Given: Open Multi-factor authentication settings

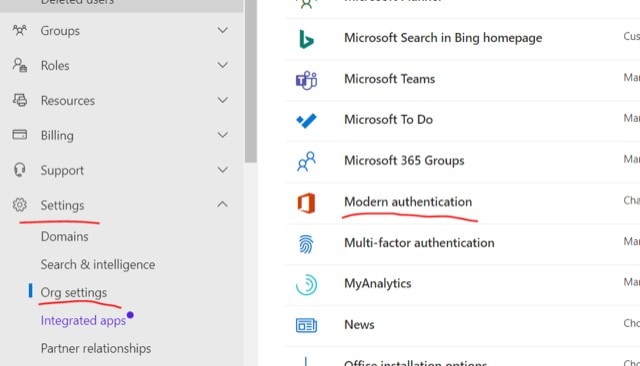Looking at the screenshot, I should pyautogui.click(x=419, y=243).
